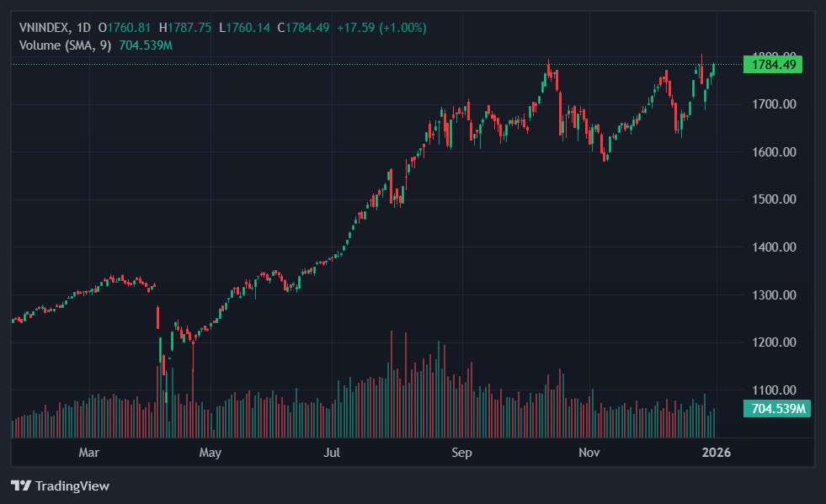
Task: Open the TradingView text link
Action: 72,485
